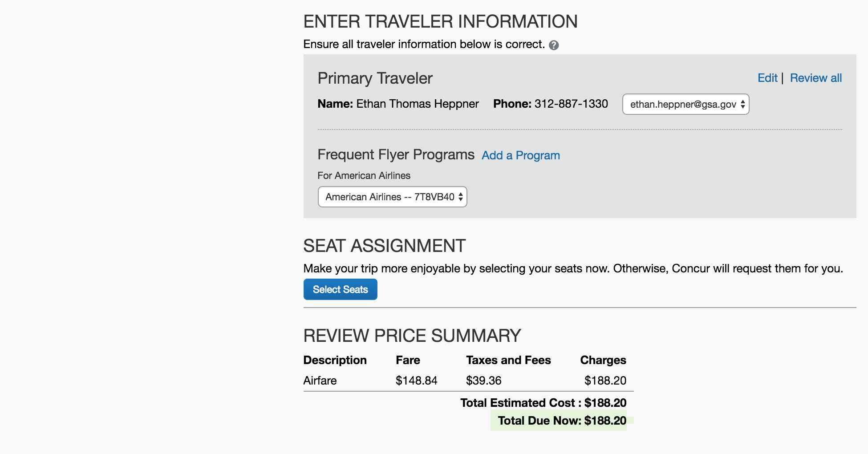Viewport: 868px width, 454px height.
Task: Click the Review all link
Action: (x=815, y=78)
